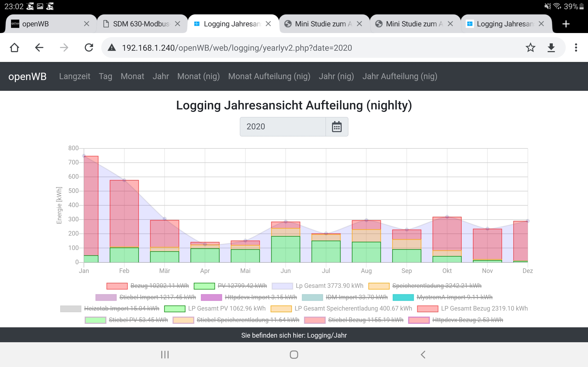Tap the download icon in the address bar
Screen dimensions: 588x367
pos(551,47)
